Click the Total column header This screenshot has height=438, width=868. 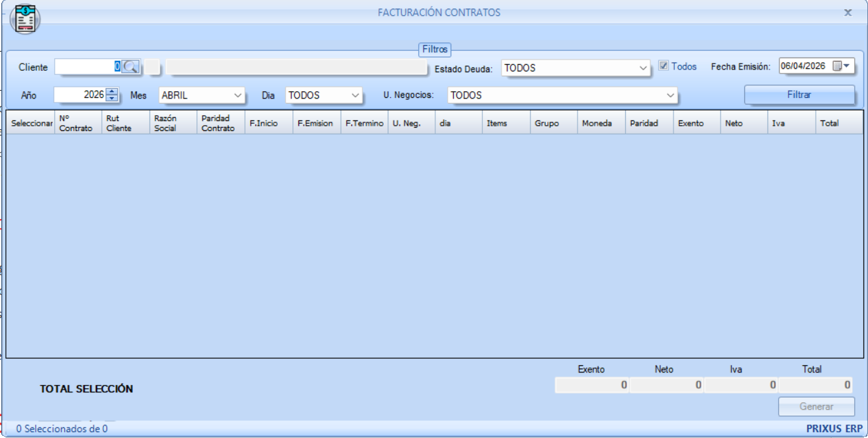point(838,123)
